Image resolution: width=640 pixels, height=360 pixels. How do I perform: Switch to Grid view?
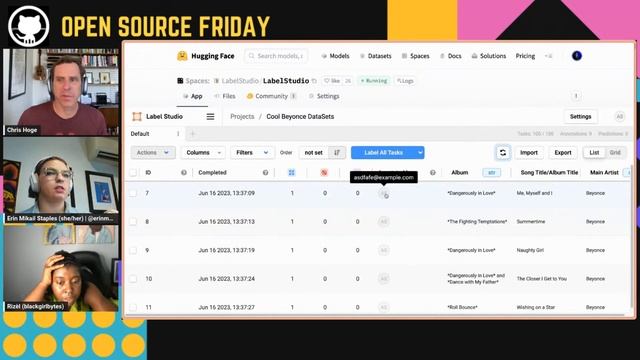tap(615, 153)
